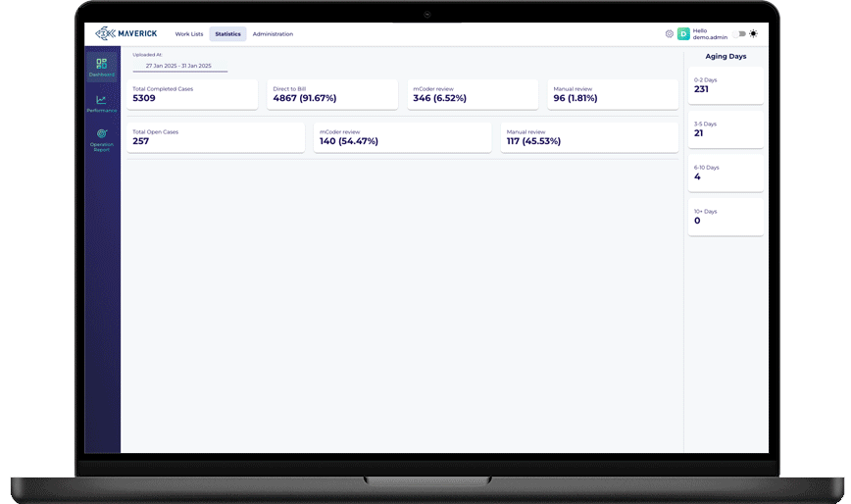This screenshot has height=504, width=851.
Task: Click mCoder review 140 (54.47%) card
Action: pos(403,137)
